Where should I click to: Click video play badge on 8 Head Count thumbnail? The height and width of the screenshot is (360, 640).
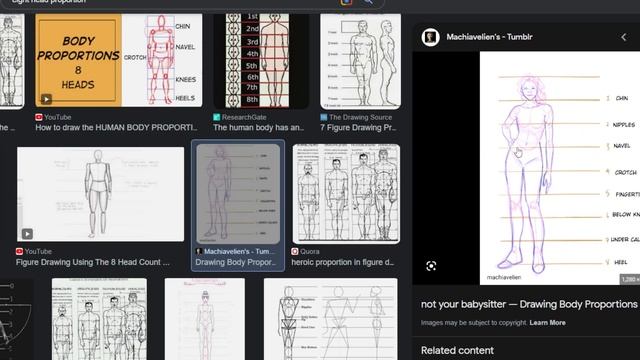coord(27,234)
